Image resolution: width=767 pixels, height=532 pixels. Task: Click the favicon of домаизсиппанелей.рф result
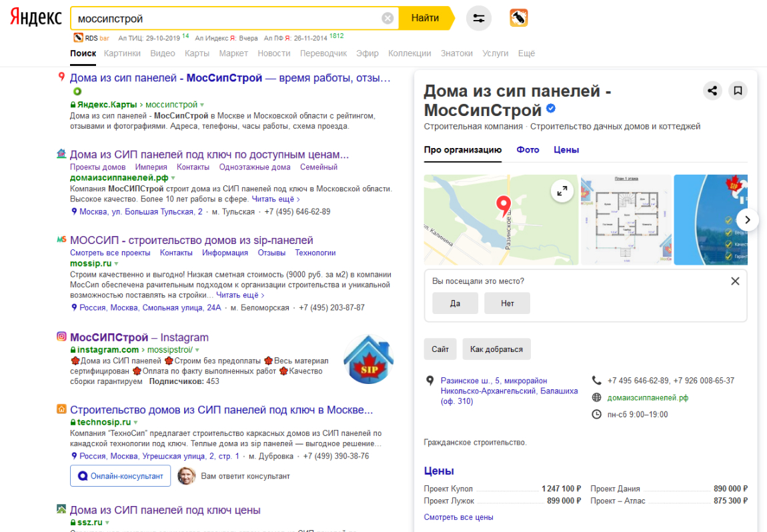click(x=61, y=153)
